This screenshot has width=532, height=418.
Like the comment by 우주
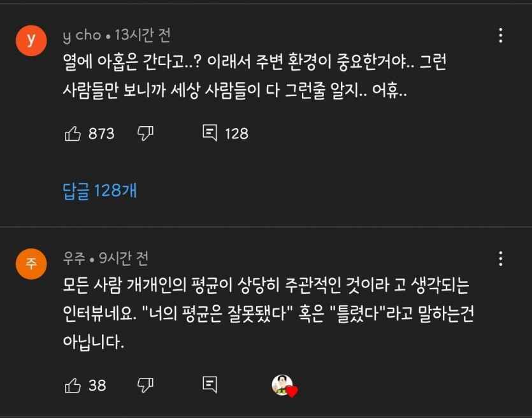(73, 385)
